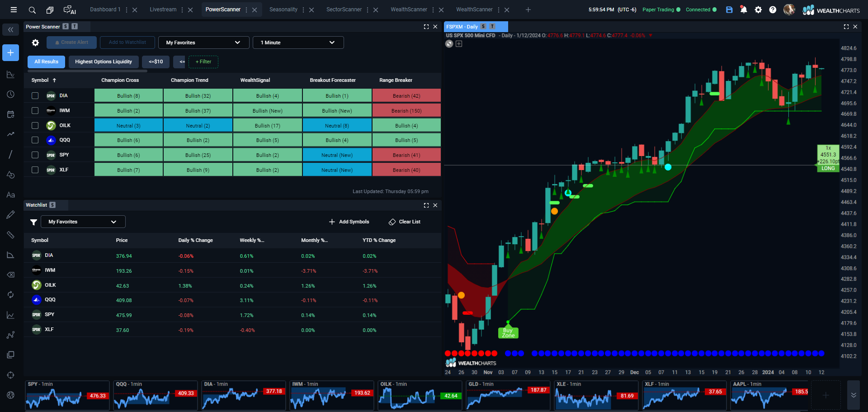Screen dimensions: 868x412
Task: Collapse the left sidebar with double chevron
Action: click(x=11, y=30)
